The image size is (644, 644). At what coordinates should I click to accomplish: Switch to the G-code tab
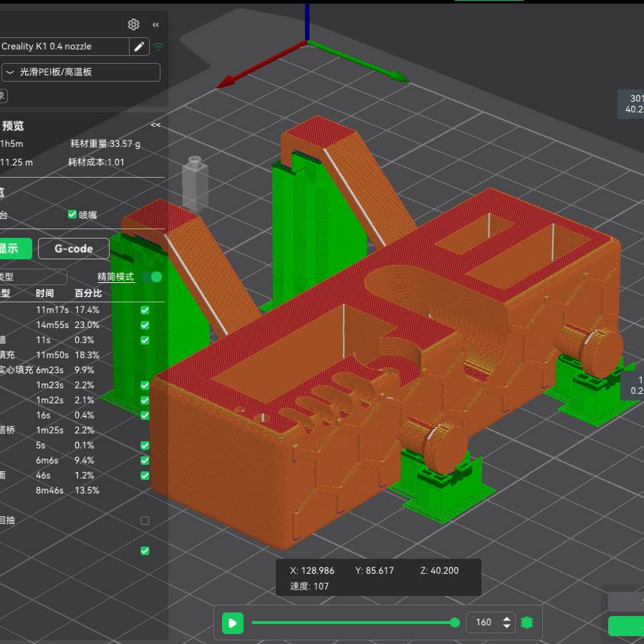tap(74, 249)
